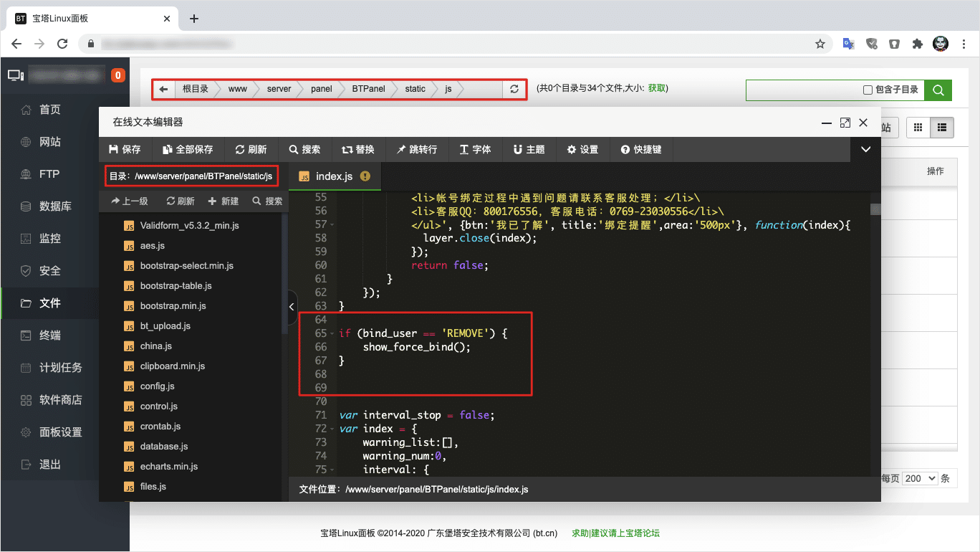Bookmark this page with the star icon
Image resolution: width=980 pixels, height=552 pixels.
820,44
